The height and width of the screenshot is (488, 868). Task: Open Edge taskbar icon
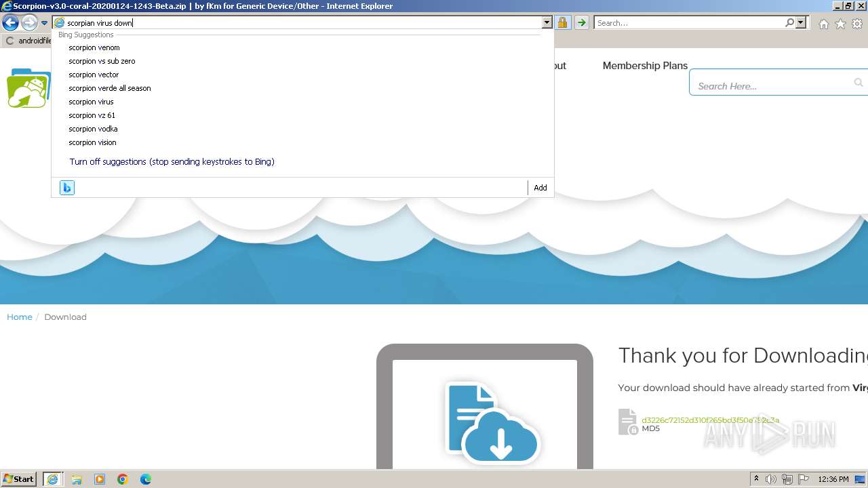point(146,479)
